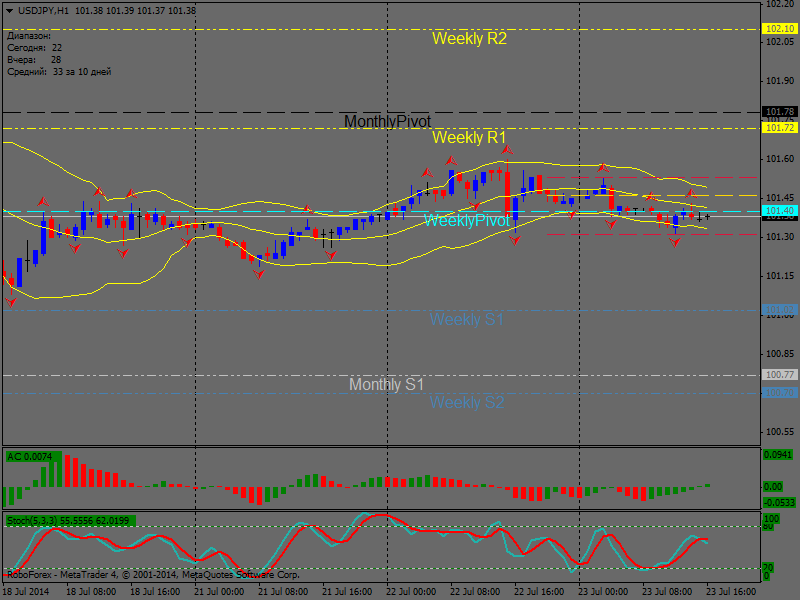
Task: Click the Stoch(5,3,3) indicator label
Action: (x=70, y=521)
